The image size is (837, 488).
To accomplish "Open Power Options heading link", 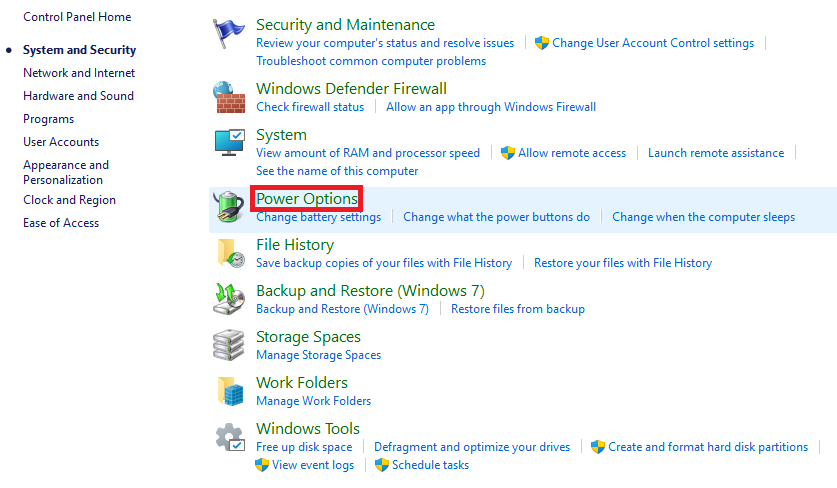I will pos(307,199).
